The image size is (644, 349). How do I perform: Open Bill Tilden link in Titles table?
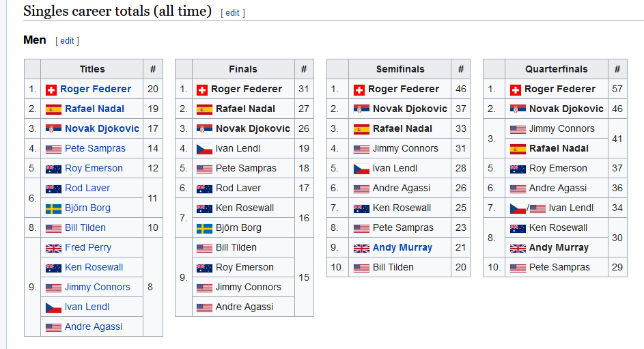click(85, 227)
